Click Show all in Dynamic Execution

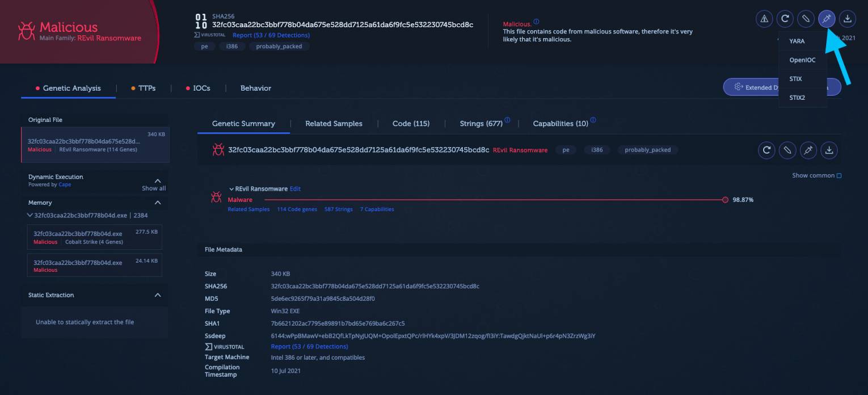(154, 188)
